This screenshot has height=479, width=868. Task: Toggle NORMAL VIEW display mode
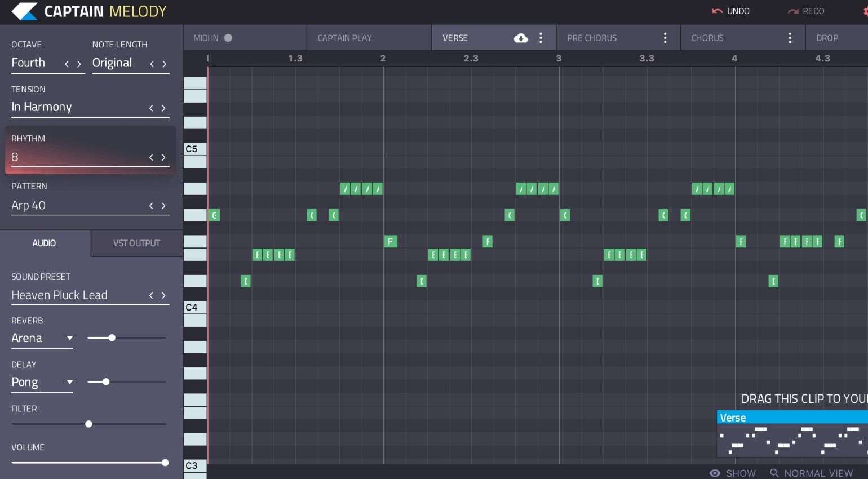[818, 473]
